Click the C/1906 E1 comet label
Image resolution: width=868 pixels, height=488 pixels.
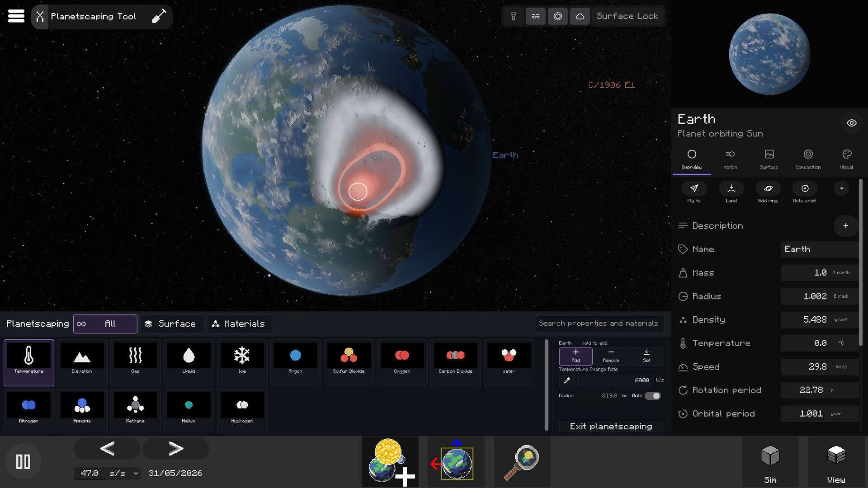tap(611, 85)
